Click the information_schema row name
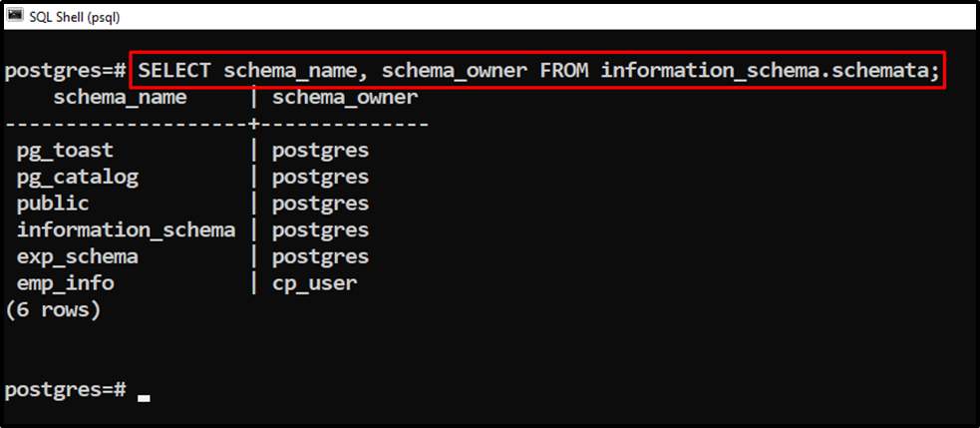Screen dimensions: 980x428 (126, 230)
